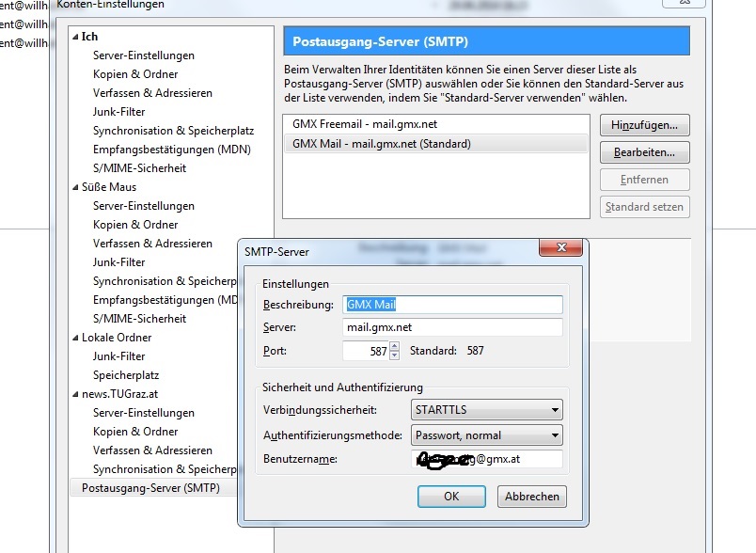Open Server-Einstellungen under news.TUGraz.at
This screenshot has height=553, width=756.
tap(144, 413)
